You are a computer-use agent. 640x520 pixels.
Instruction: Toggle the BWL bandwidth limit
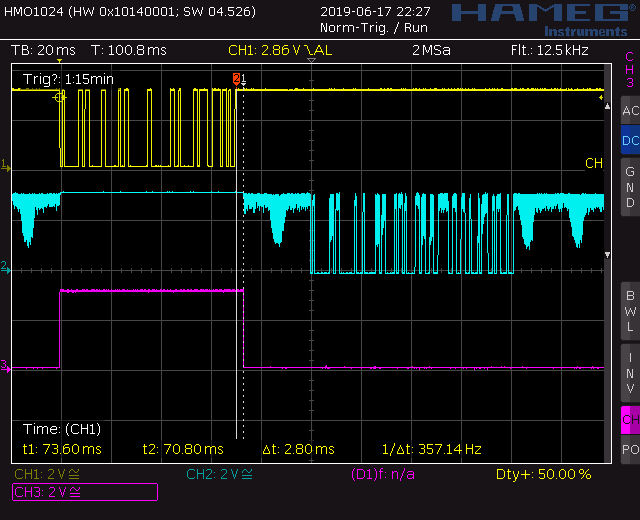(x=629, y=310)
